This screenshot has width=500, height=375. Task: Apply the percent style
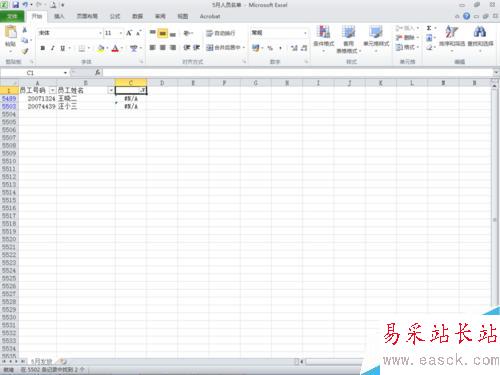(x=270, y=48)
